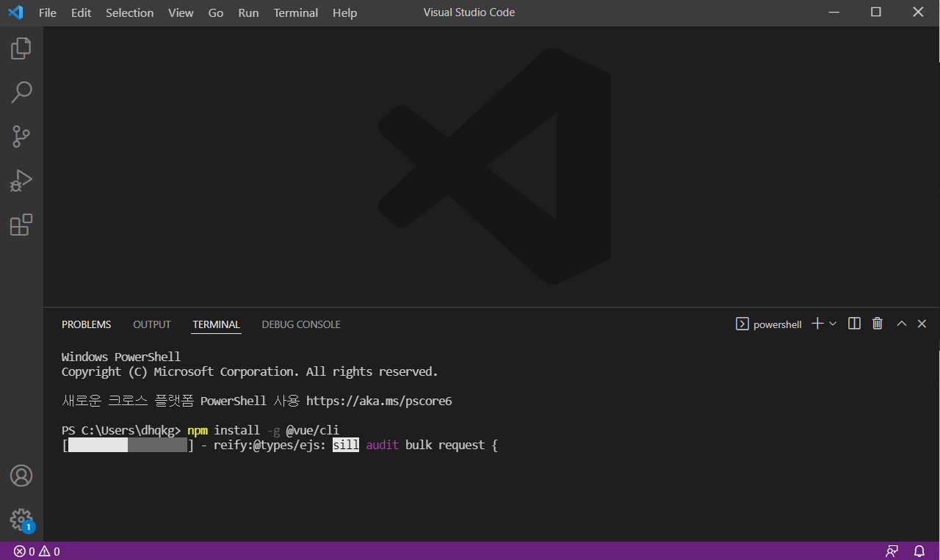Click the VS Code logo in title bar
The image size is (940, 560).
(x=16, y=12)
